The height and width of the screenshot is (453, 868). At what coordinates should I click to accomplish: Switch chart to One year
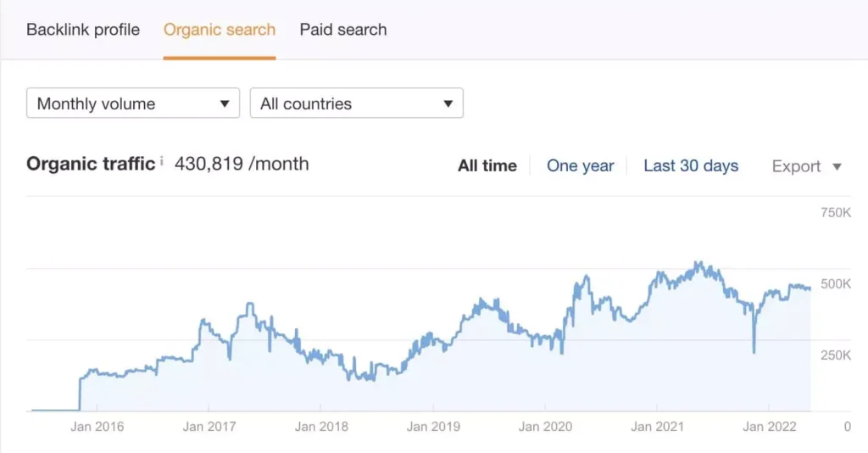(580, 165)
